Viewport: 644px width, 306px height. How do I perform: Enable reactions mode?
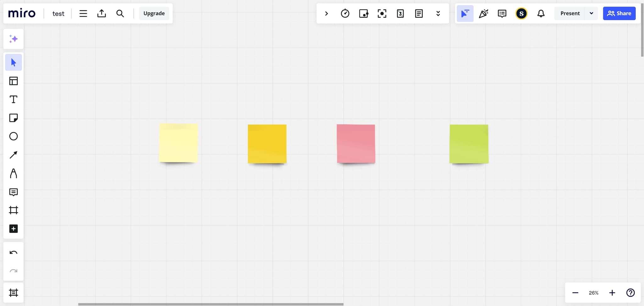coord(483,14)
